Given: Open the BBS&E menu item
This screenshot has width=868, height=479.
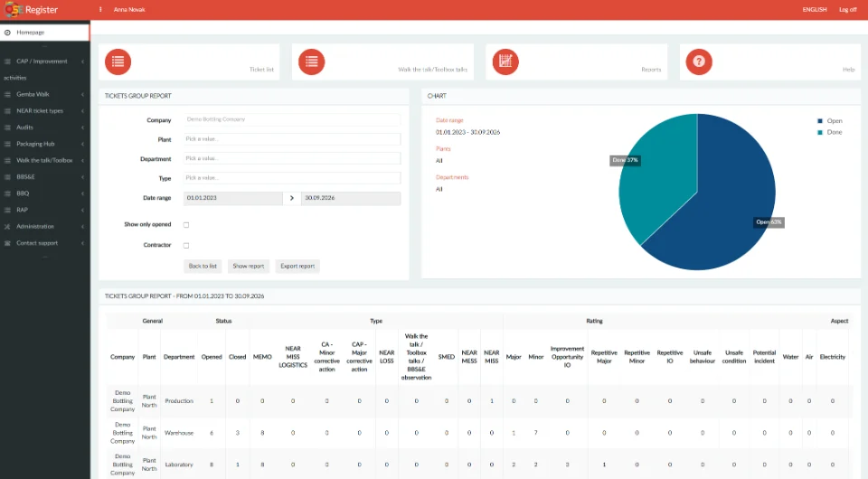Looking at the screenshot, I should point(44,177).
